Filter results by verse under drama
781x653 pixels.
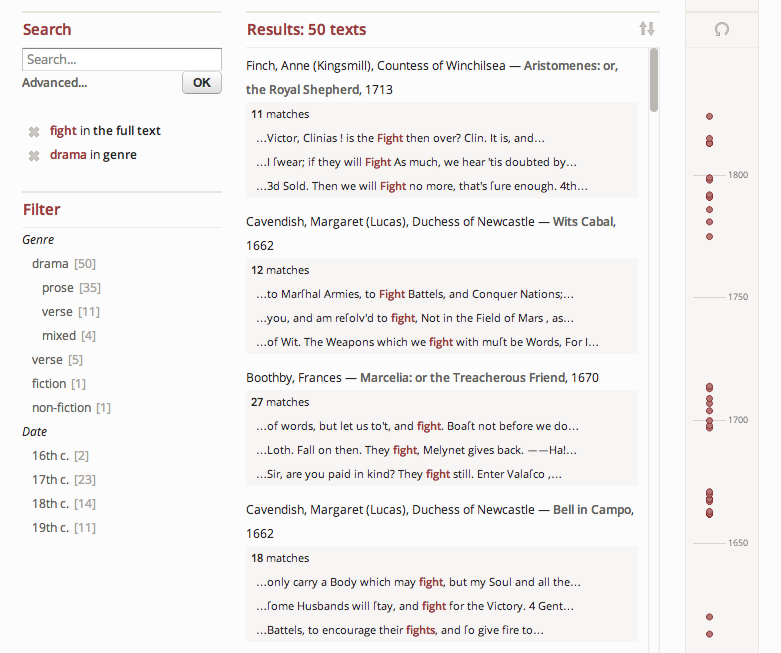tap(57, 312)
